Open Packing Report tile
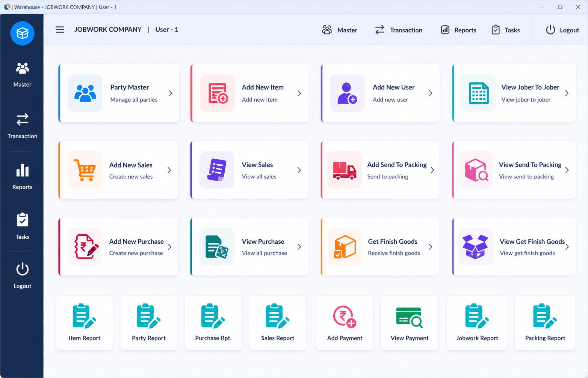This screenshot has height=378, width=588. 545,323
